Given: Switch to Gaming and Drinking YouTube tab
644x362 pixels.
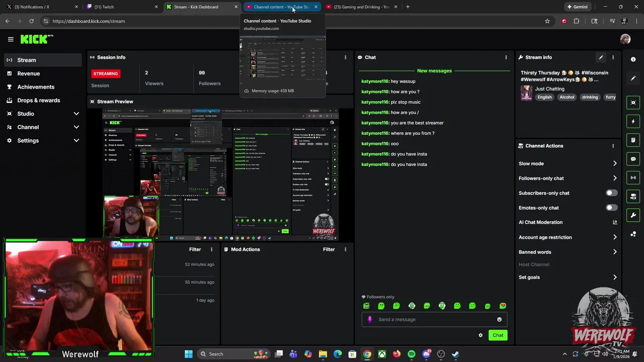Looking at the screenshot, I should pyautogui.click(x=361, y=7).
